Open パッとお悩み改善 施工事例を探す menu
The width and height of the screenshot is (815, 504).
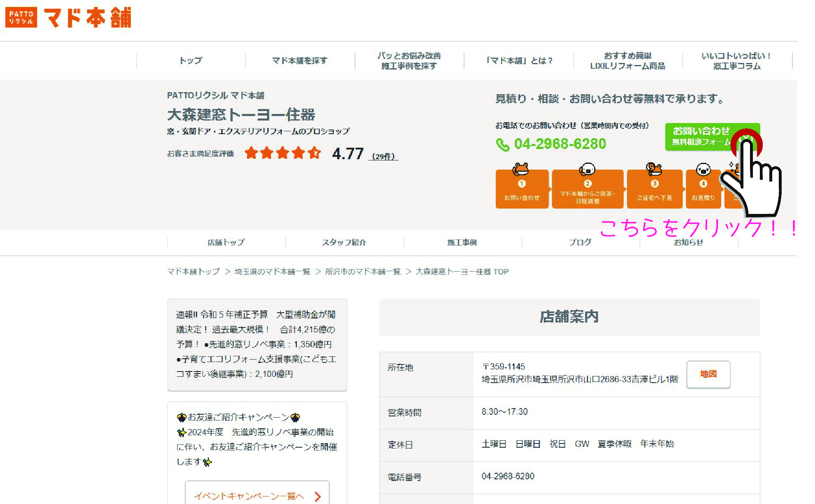click(409, 60)
